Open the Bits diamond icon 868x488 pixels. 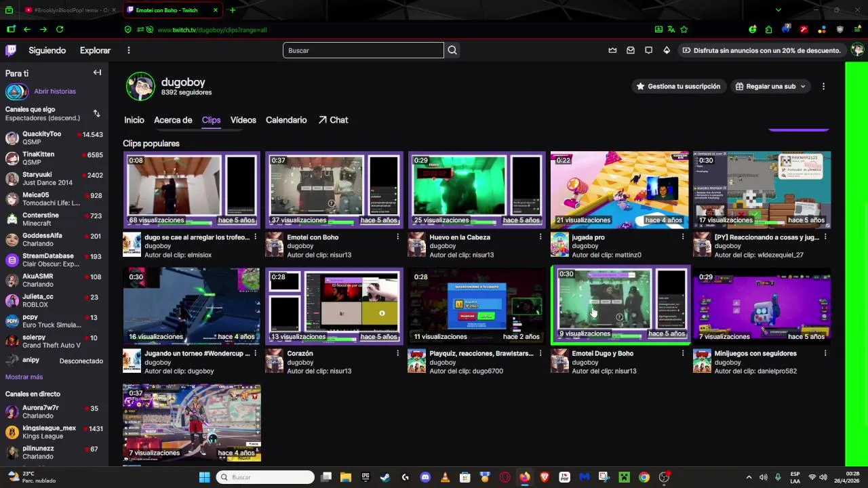coord(667,50)
